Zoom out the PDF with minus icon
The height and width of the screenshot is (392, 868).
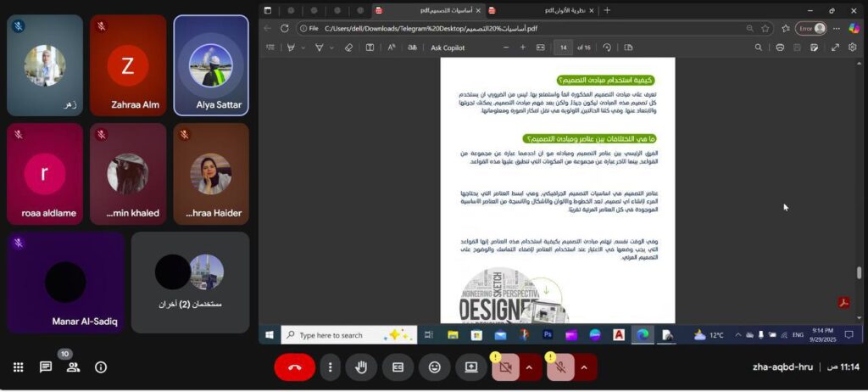(506, 48)
